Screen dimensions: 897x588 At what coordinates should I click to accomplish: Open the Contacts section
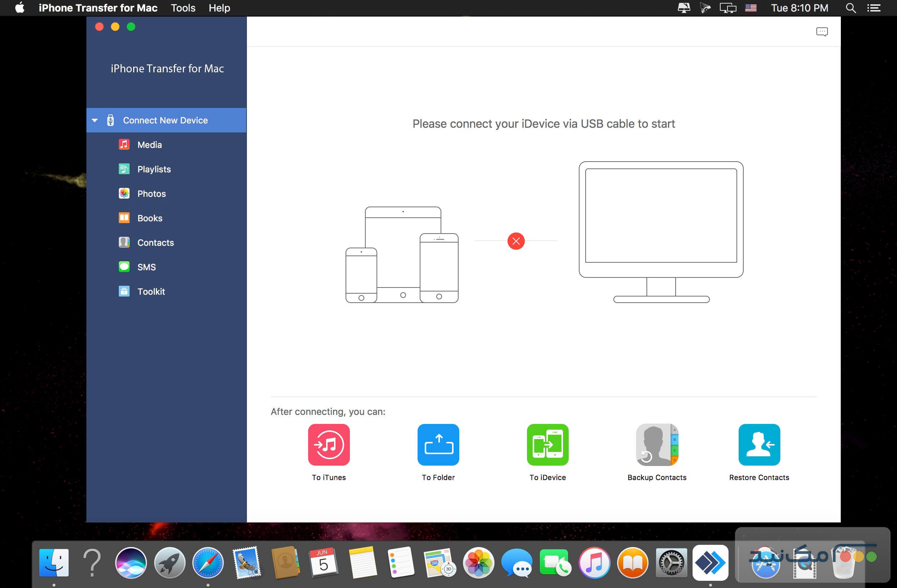pyautogui.click(x=155, y=243)
